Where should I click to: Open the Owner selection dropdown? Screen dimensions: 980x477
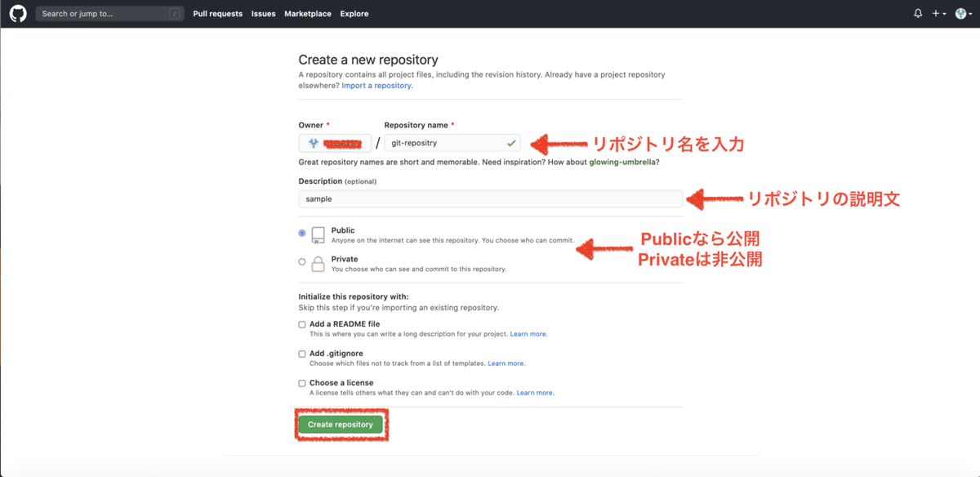[335, 142]
